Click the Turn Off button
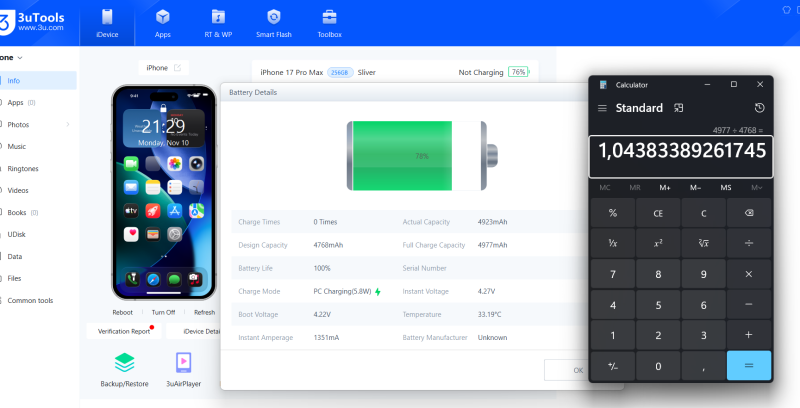Image resolution: width=800 pixels, height=408 pixels. 163,312
